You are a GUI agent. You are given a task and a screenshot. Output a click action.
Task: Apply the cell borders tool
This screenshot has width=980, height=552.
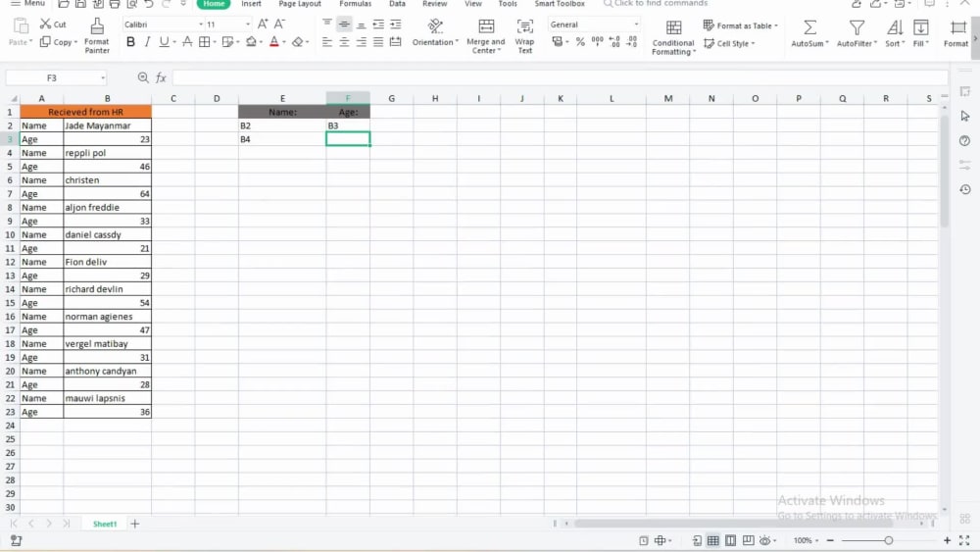click(205, 42)
